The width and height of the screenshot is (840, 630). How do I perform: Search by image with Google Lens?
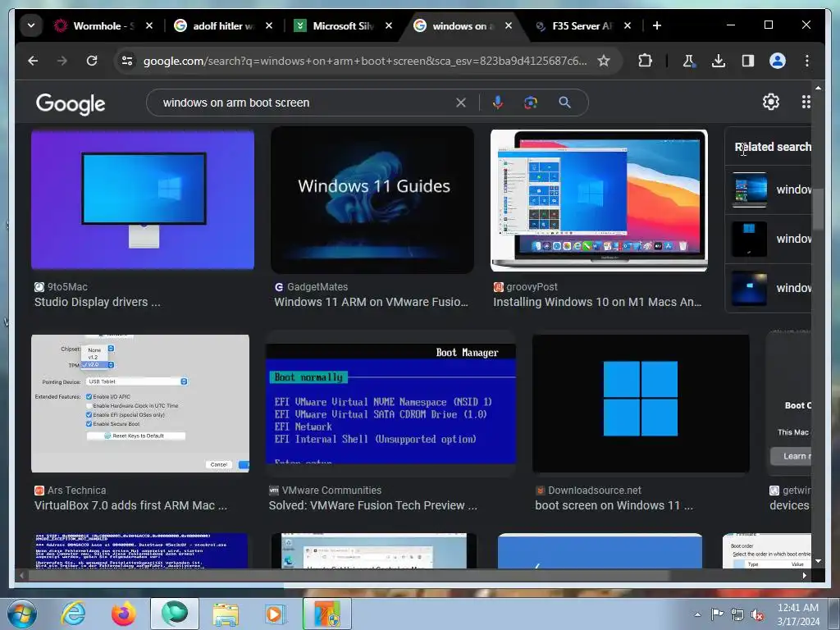coord(531,103)
